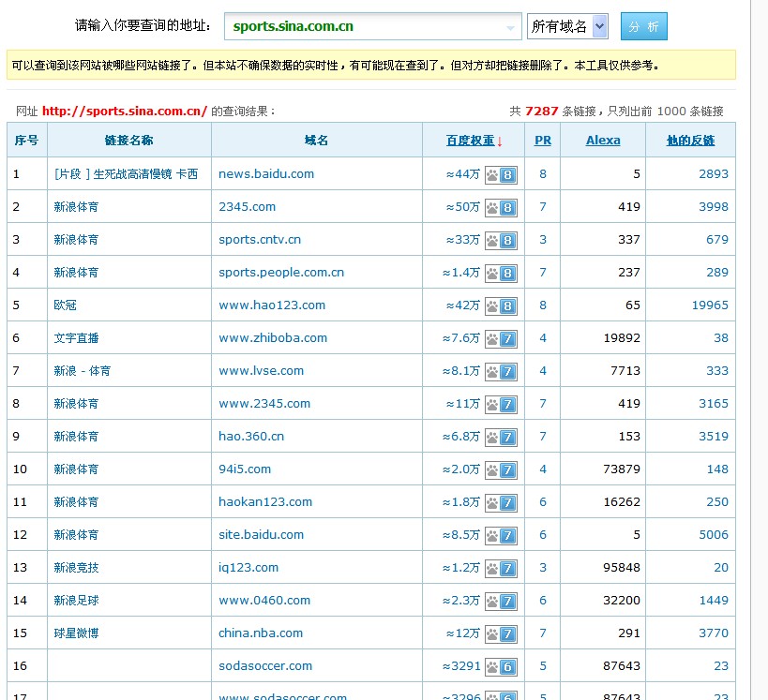Sort by 他的反链 column header

point(690,141)
